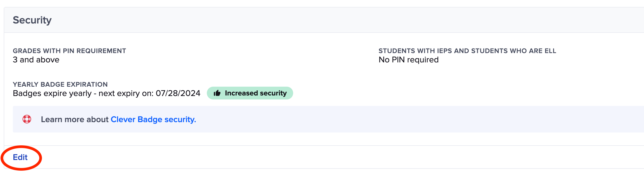Select the "No PIN required" text
This screenshot has height=176, width=644.
click(x=408, y=59)
